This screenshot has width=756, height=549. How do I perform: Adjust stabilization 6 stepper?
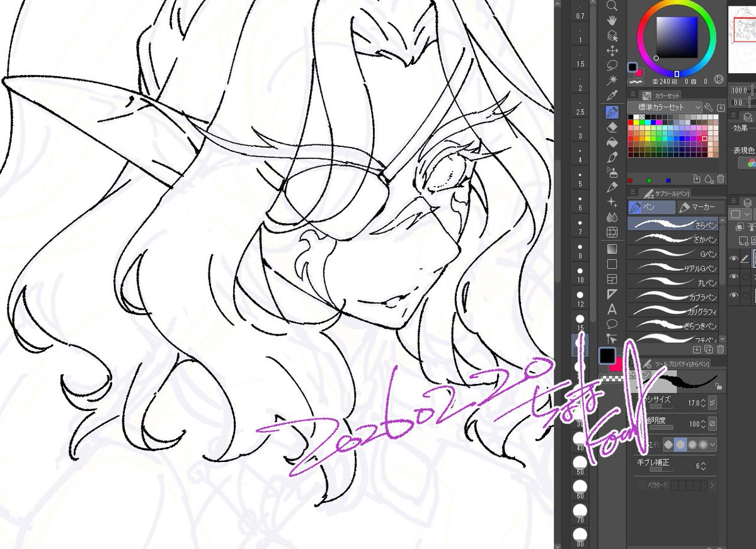pos(704,466)
